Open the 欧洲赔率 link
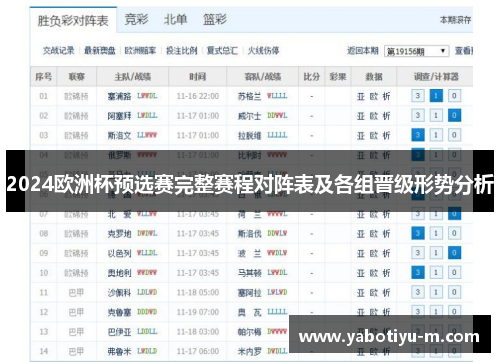This screenshot has width=500, height=362. (140, 51)
